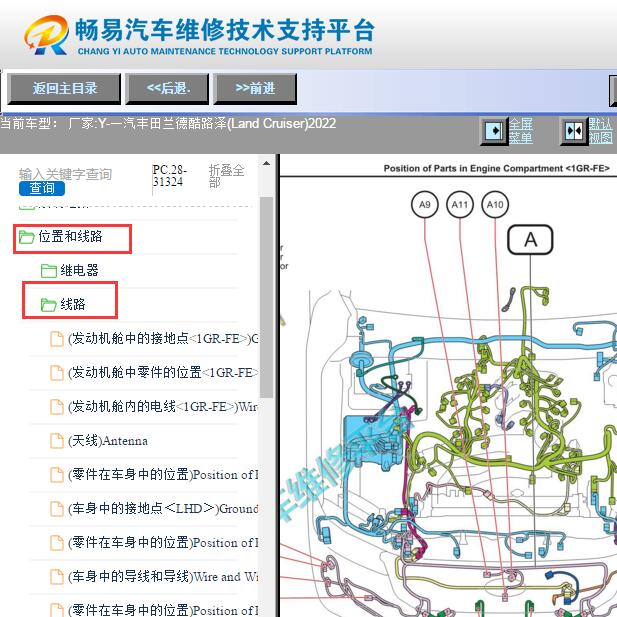Open 发动机舱中的接地点<1GR-FE> document
The width and height of the screenshot is (617, 617).
(163, 339)
